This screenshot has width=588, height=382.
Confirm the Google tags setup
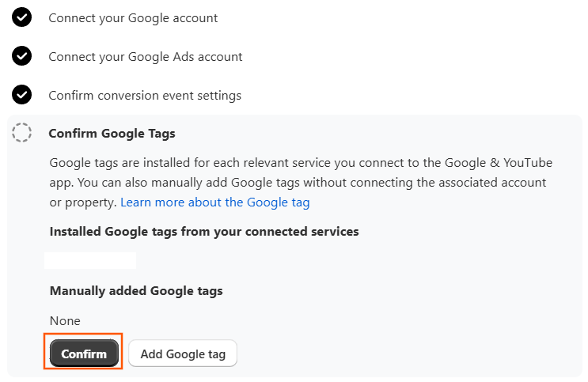[84, 354]
